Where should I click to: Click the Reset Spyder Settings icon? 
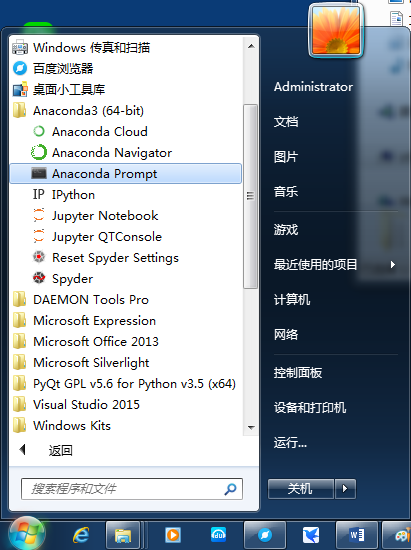[39, 257]
